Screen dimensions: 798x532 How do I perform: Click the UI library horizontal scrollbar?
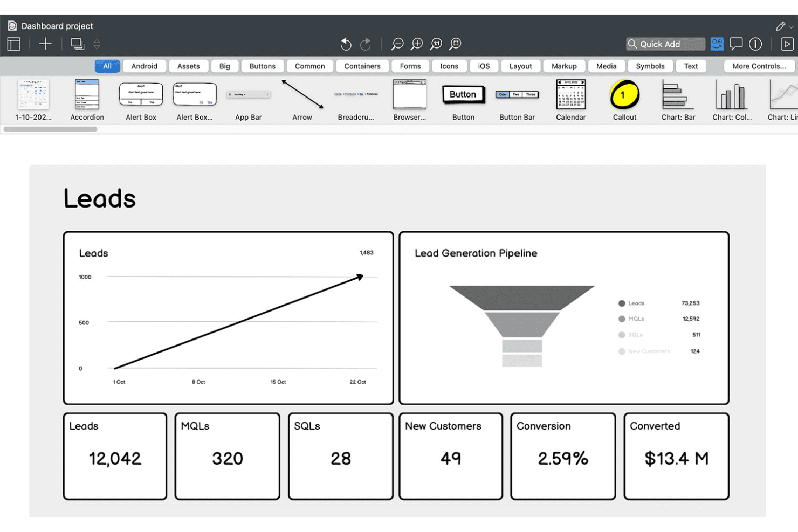click(50, 129)
